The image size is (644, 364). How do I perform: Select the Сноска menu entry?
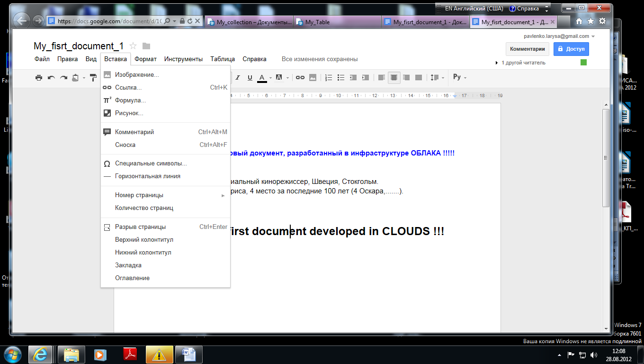(x=165, y=145)
